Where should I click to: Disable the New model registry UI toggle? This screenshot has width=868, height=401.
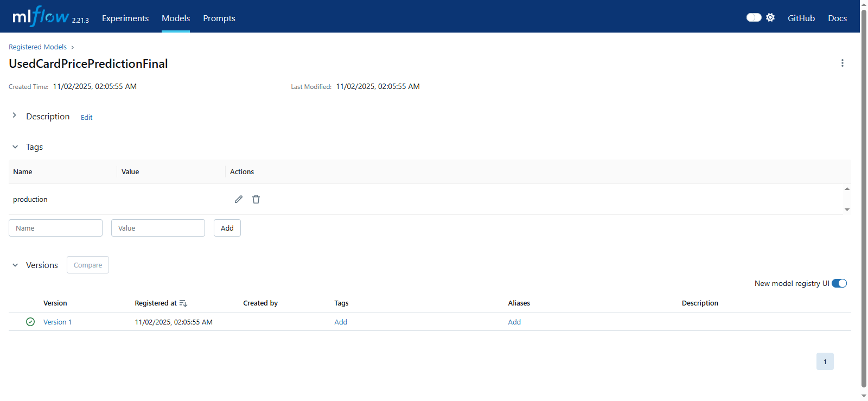tap(839, 283)
